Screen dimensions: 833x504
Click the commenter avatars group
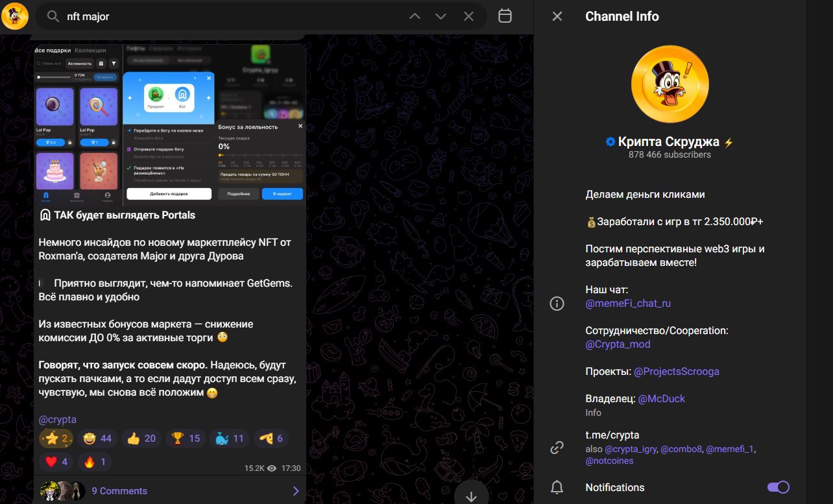click(62, 491)
